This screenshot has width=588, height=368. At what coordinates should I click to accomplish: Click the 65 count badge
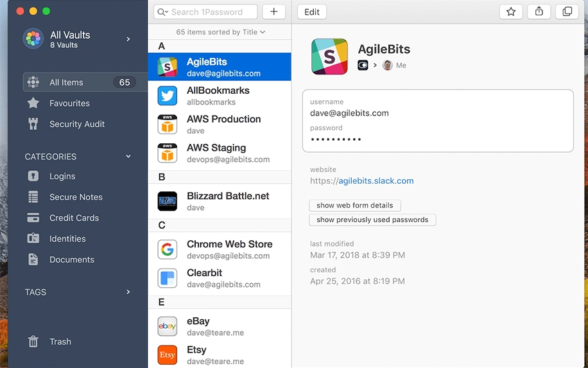point(125,82)
